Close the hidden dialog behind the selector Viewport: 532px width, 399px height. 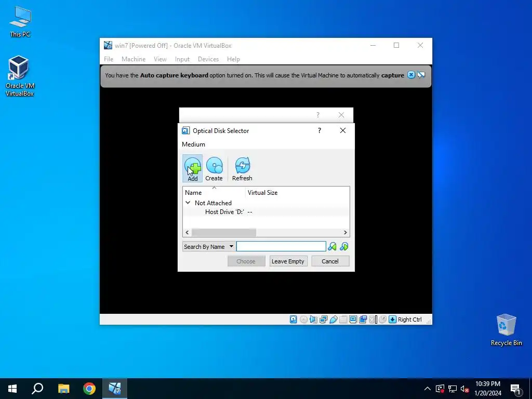tap(341, 115)
